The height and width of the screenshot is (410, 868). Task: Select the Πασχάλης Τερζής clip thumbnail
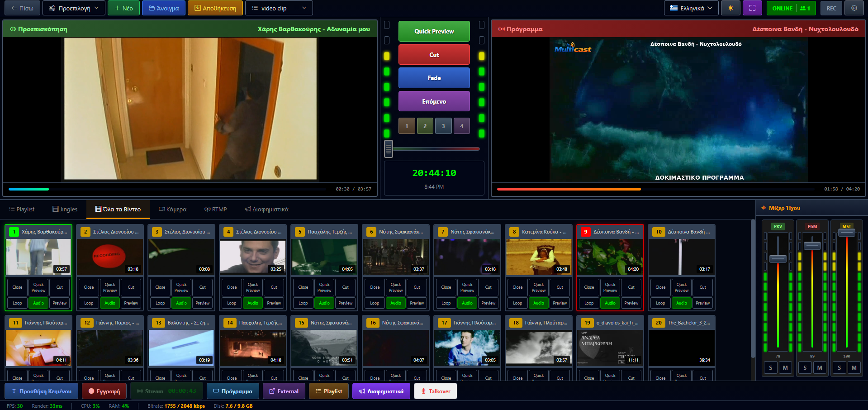(324, 257)
